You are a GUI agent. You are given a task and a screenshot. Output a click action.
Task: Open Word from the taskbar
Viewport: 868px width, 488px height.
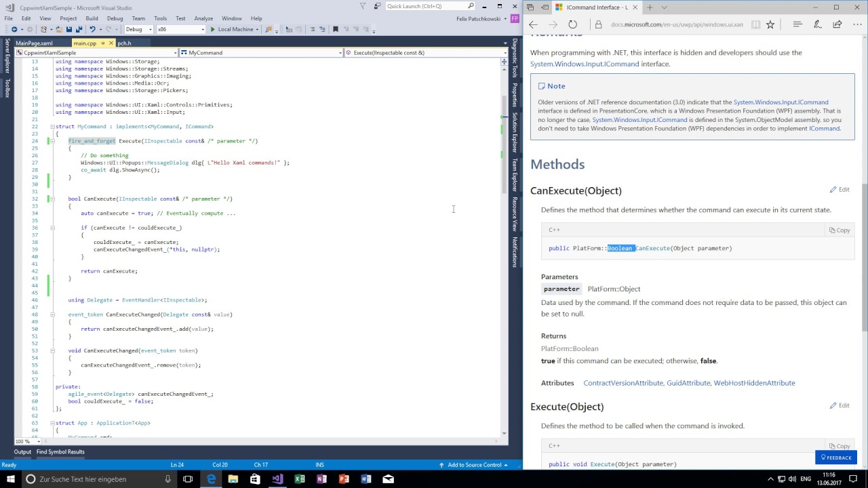click(366, 479)
